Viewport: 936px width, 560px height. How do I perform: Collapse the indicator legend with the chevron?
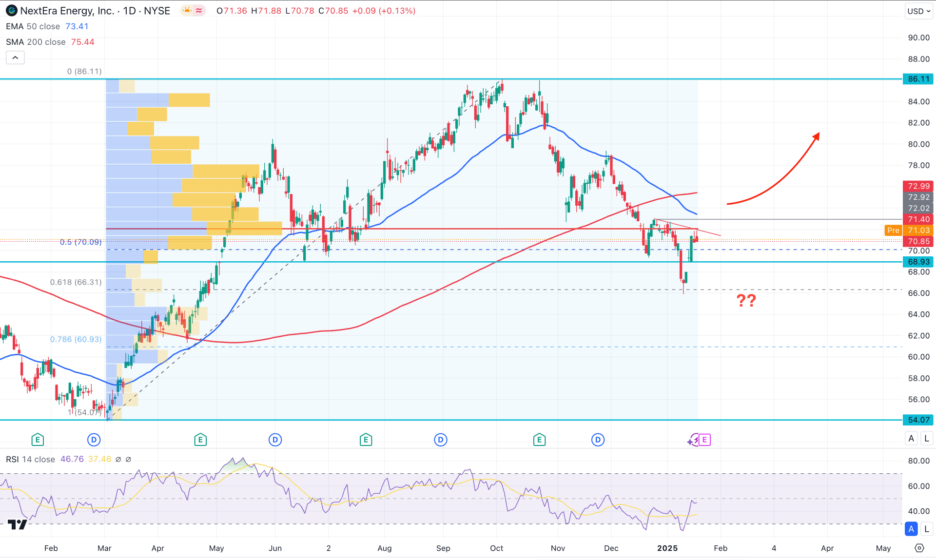coord(15,58)
